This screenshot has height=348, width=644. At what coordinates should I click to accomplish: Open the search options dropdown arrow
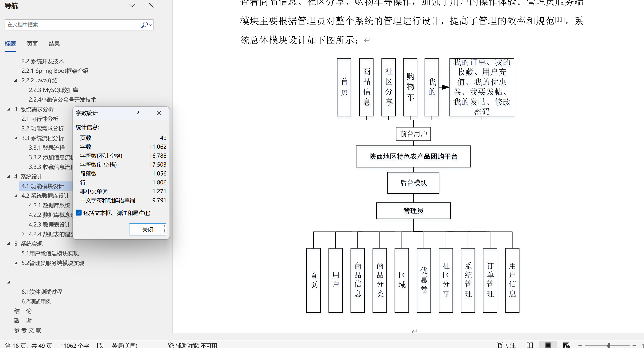coord(151,25)
